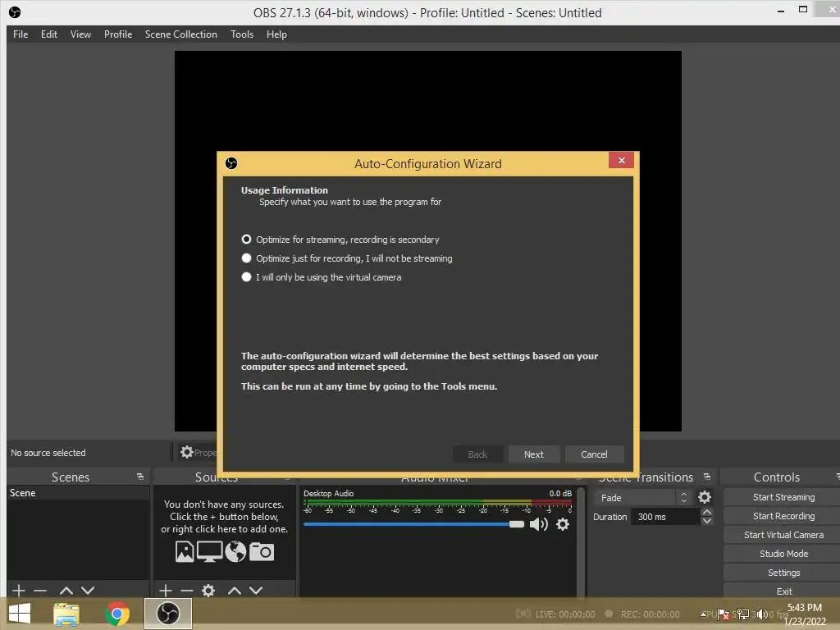Image resolution: width=840 pixels, height=630 pixels.
Task: Open the Scene Collection menu
Action: [x=181, y=34]
